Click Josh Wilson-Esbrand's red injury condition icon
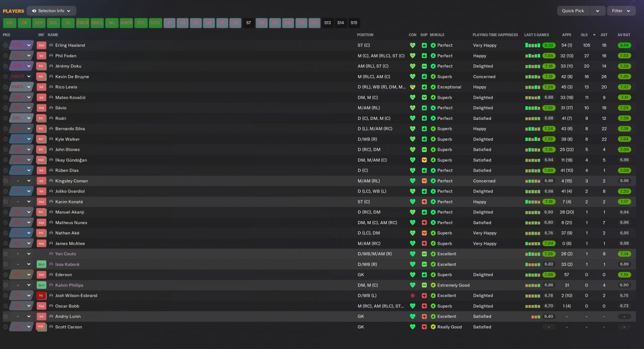 point(413,296)
